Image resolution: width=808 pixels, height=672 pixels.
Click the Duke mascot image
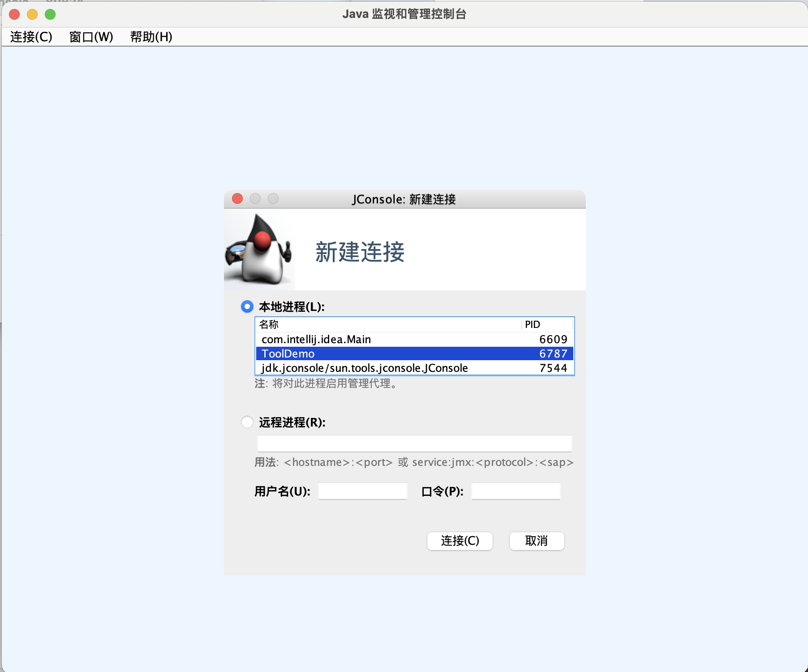click(x=259, y=249)
